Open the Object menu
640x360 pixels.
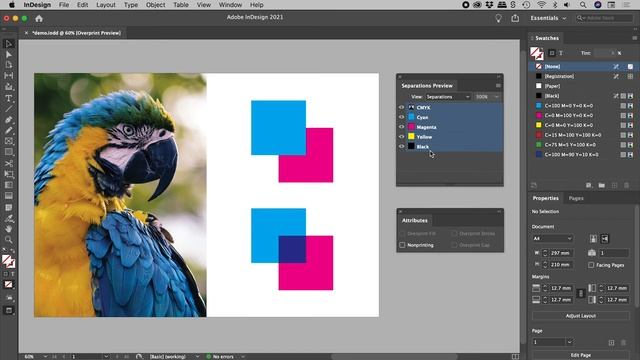tap(156, 5)
